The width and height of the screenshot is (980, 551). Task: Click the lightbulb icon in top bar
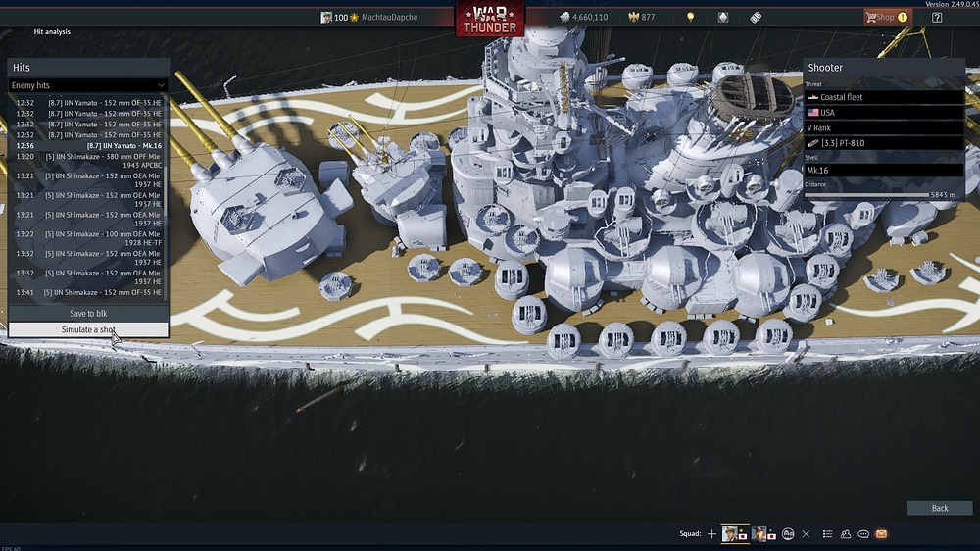(690, 17)
